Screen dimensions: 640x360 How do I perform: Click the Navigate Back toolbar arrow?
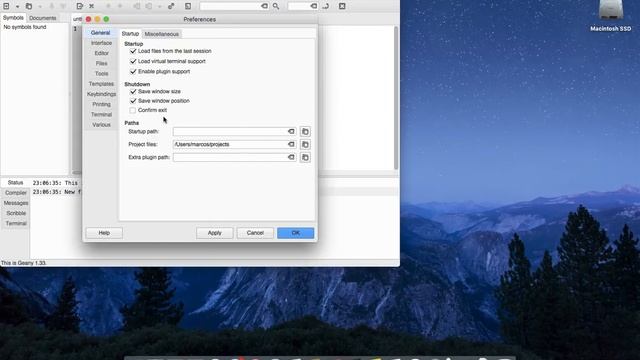(108, 6)
